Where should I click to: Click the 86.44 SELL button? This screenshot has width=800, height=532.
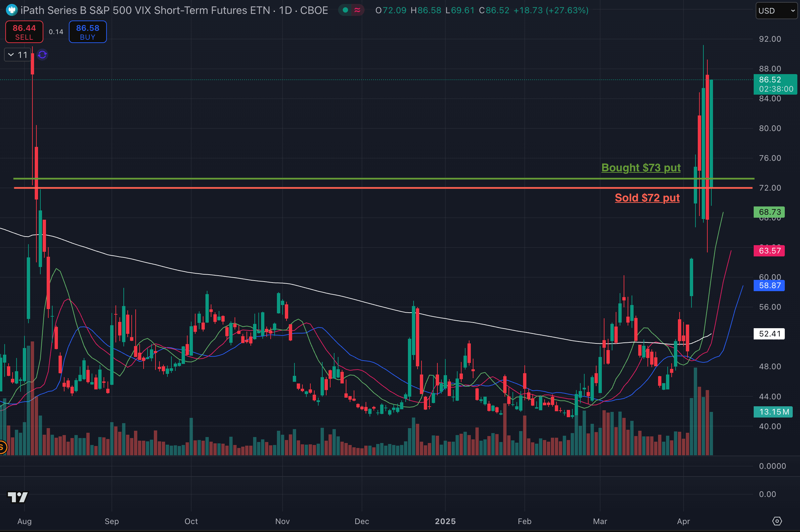tap(24, 32)
